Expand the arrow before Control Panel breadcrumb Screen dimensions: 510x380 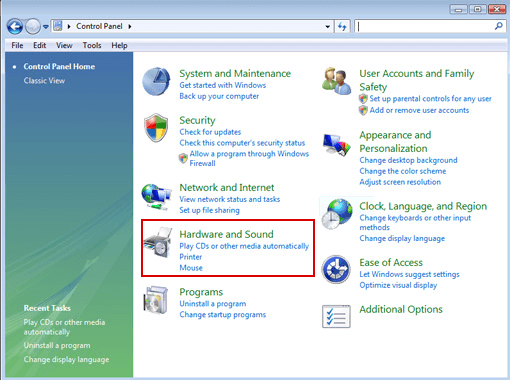pos(69,26)
